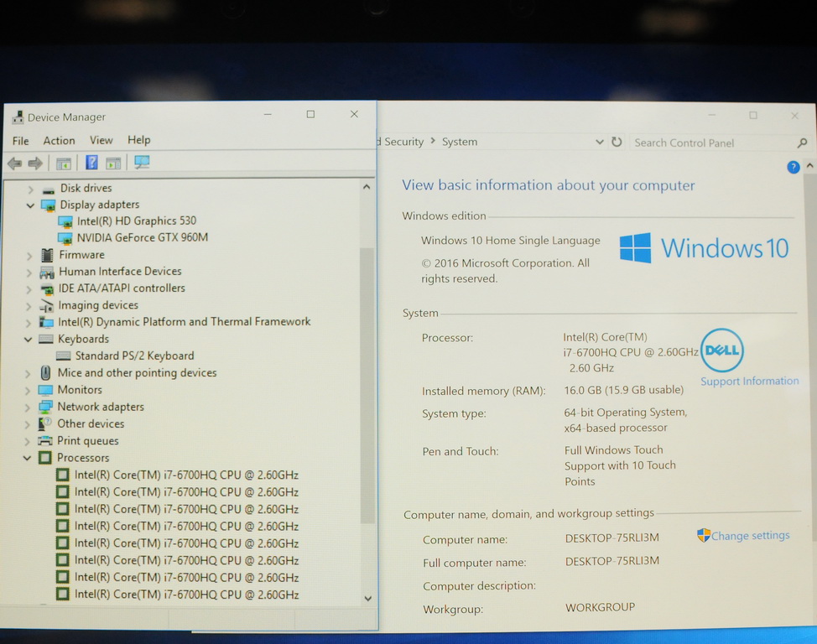Click the Action pane toolbar icon
The image size is (817, 644).
point(113,163)
